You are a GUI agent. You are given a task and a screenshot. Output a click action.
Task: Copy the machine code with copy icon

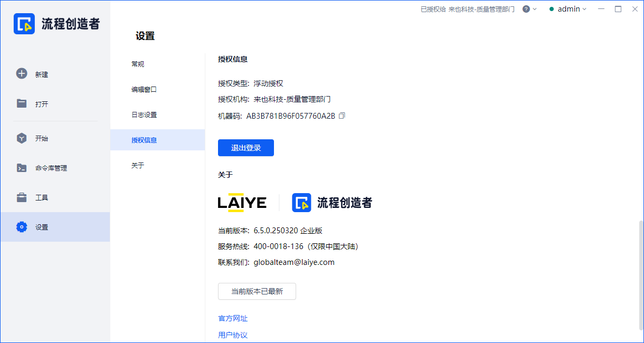[x=342, y=116]
